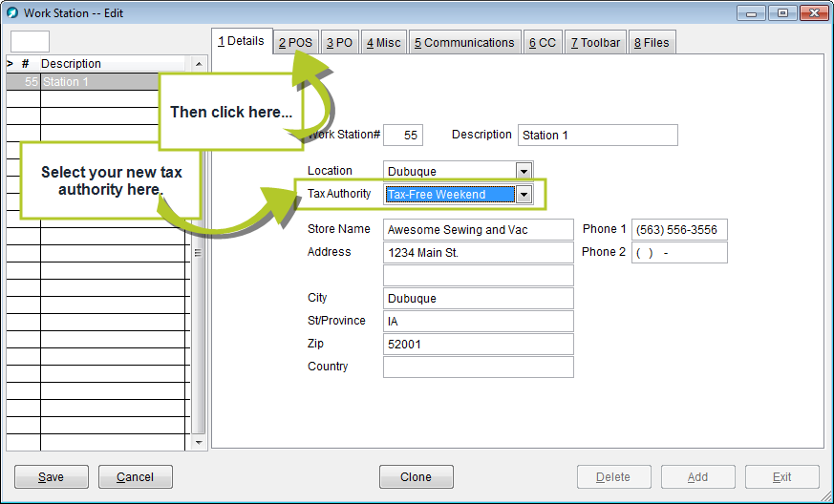Image resolution: width=834 pixels, height=504 pixels.
Task: Click the application icon in title bar
Action: (x=12, y=13)
